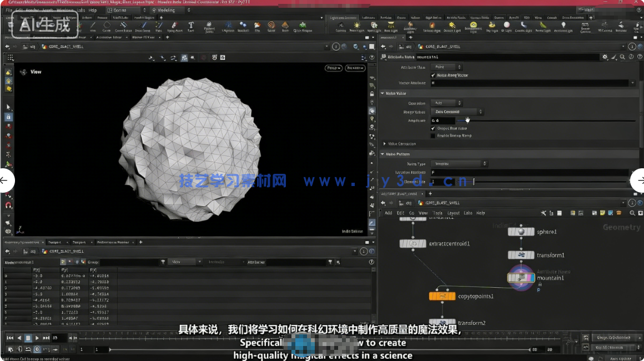Open the Attribute Class dropdown set to Point
Image resolution: width=644 pixels, height=361 pixels.
446,67
